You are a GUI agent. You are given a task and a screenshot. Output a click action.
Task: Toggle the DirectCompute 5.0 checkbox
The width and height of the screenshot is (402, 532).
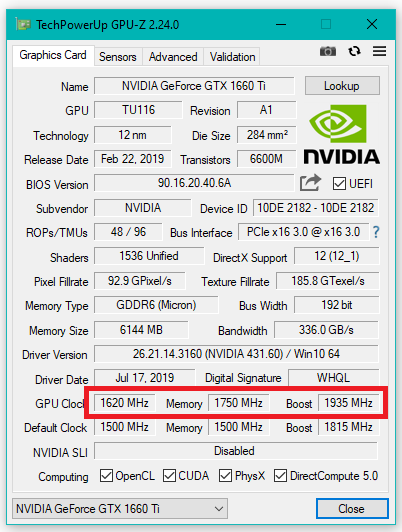point(281,475)
